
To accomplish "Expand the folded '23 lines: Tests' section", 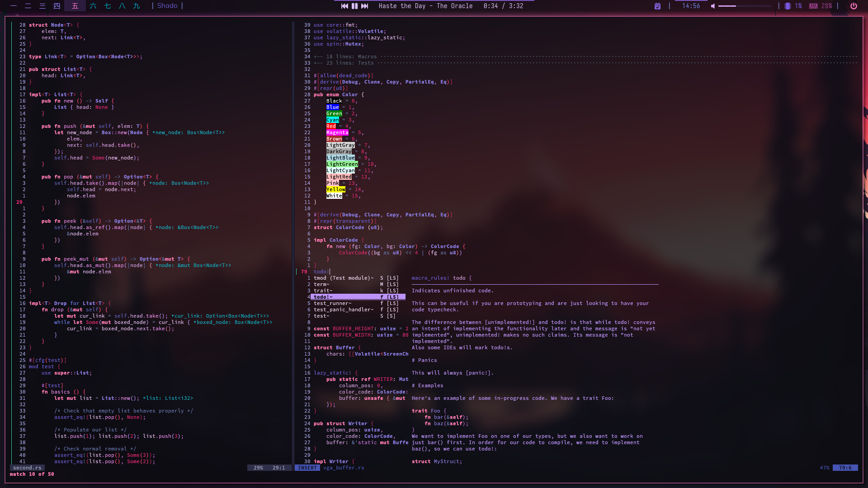I will (350, 63).
